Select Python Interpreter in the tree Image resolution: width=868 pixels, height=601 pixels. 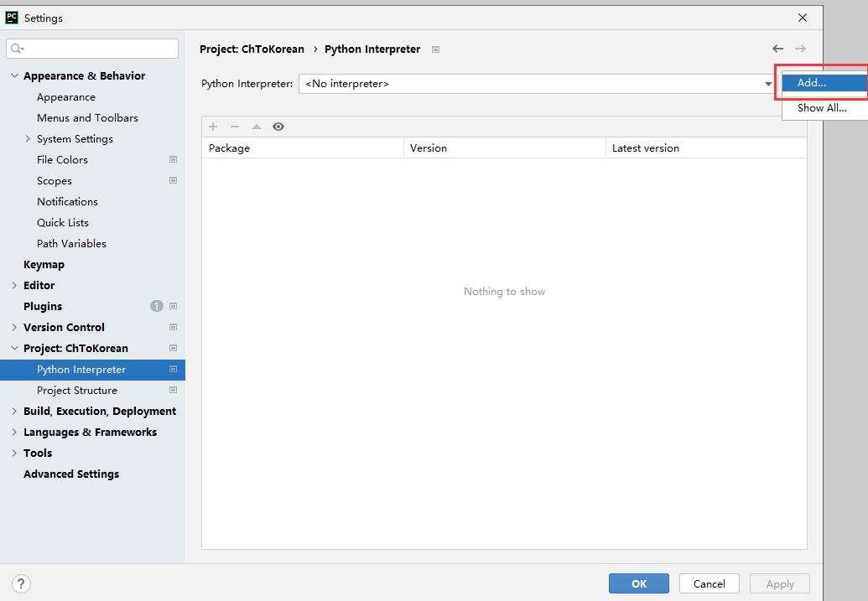(92, 370)
